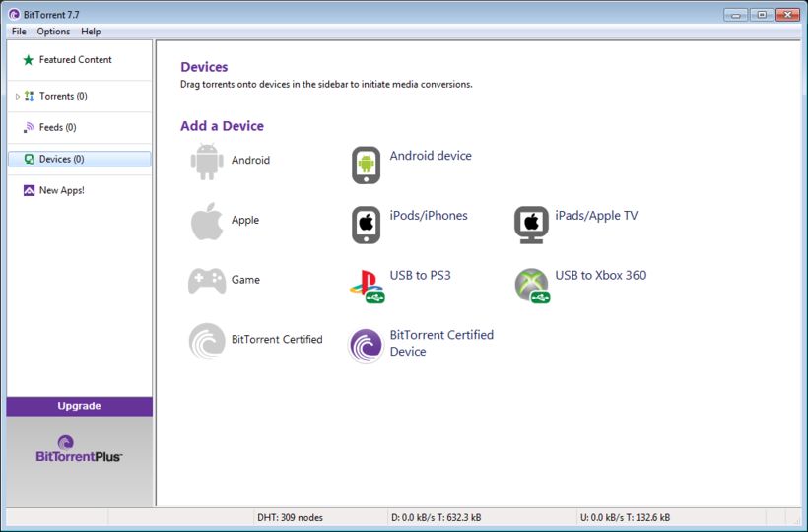Maximize the BitTorrent window
This screenshot has height=532, width=808.
(762, 15)
